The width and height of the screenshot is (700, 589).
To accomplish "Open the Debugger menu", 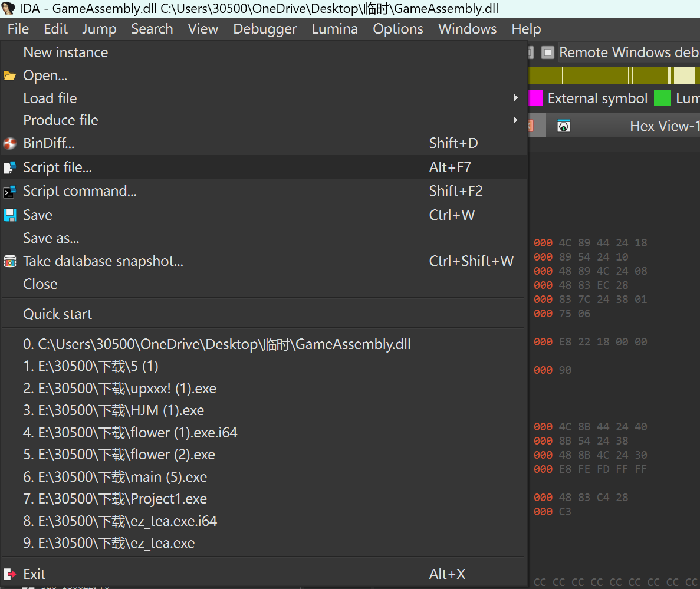I will pos(265,29).
